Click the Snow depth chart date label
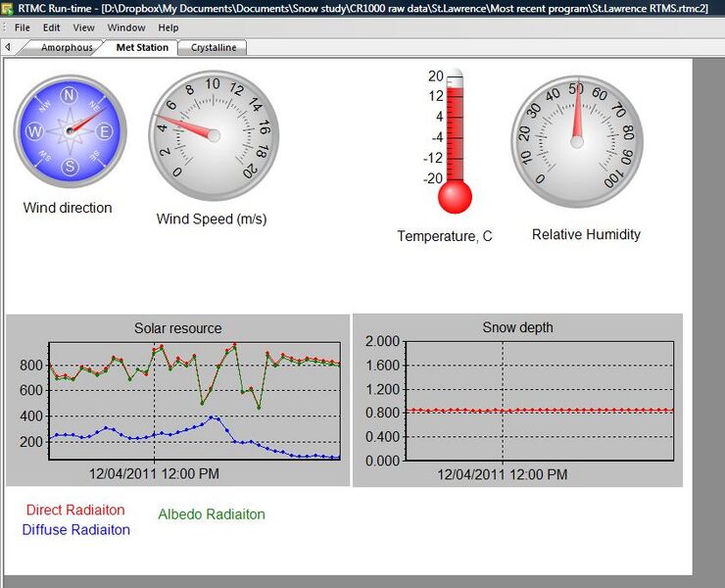The image size is (725, 588). pos(503,474)
